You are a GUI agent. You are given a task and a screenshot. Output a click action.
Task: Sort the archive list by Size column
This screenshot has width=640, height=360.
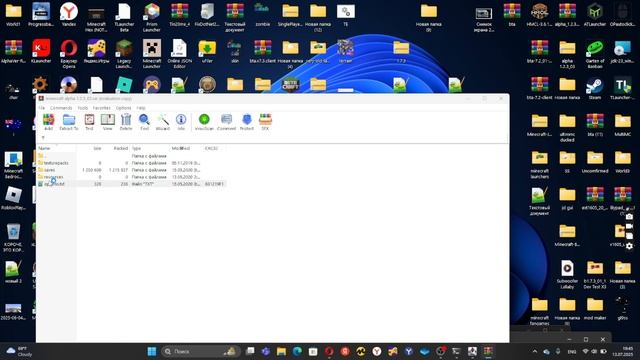point(89,148)
